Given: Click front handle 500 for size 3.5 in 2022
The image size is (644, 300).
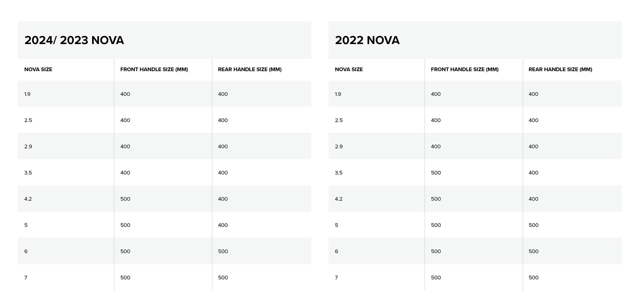Looking at the screenshot, I should tap(436, 173).
